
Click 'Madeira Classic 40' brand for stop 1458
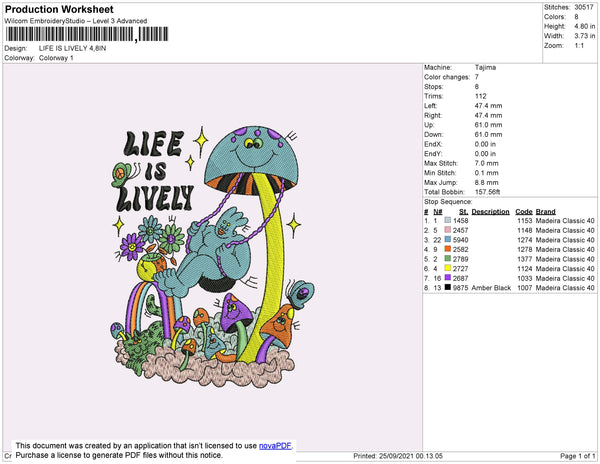[x=565, y=221]
